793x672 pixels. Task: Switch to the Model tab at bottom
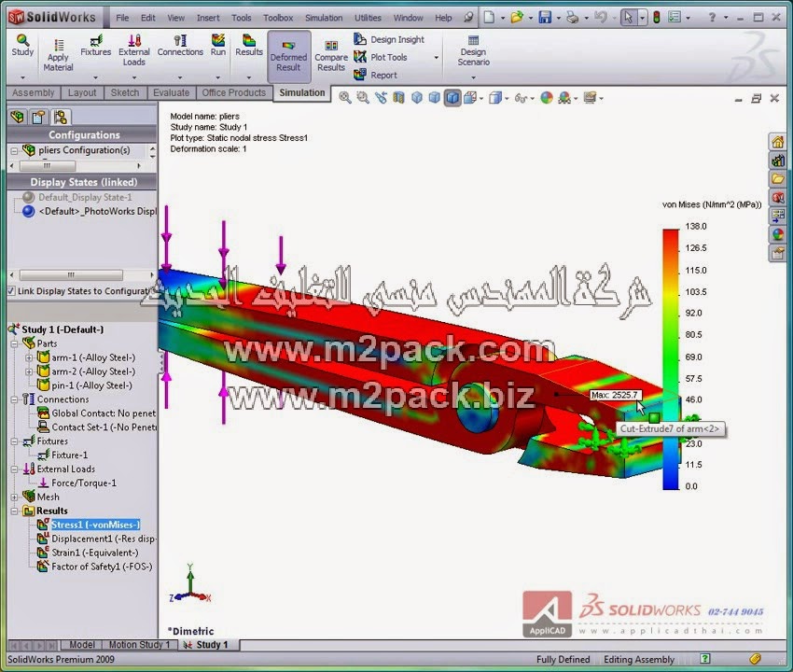tap(81, 645)
